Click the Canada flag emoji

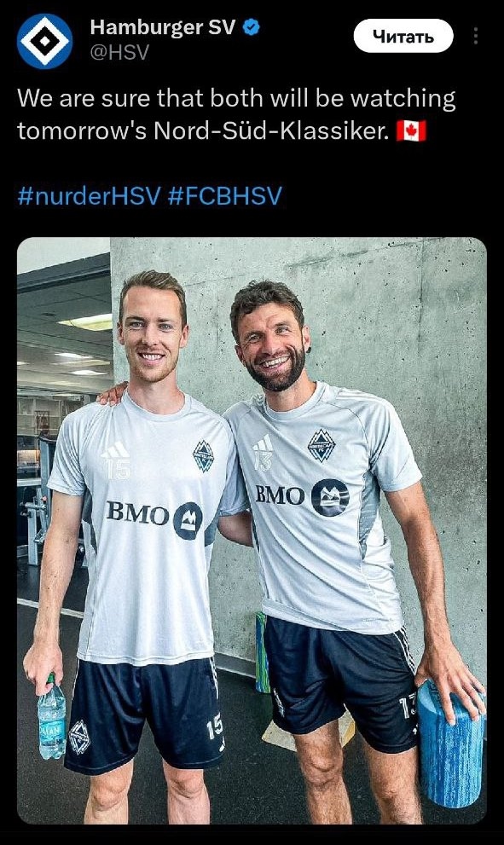[411, 131]
